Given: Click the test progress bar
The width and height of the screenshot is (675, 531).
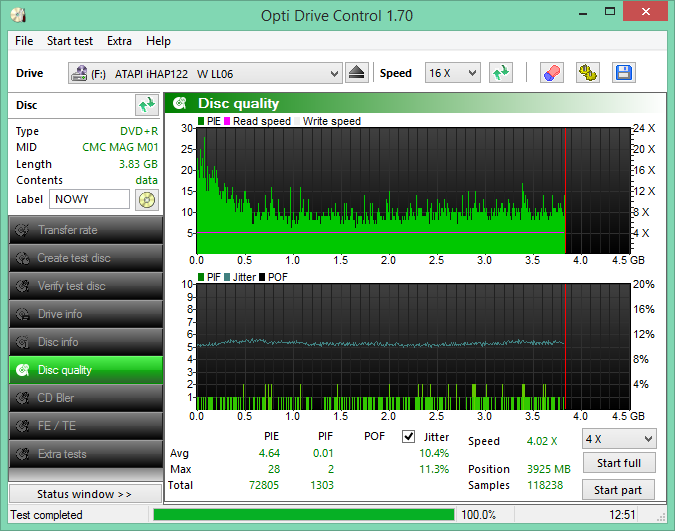Looking at the screenshot, I should (x=303, y=515).
